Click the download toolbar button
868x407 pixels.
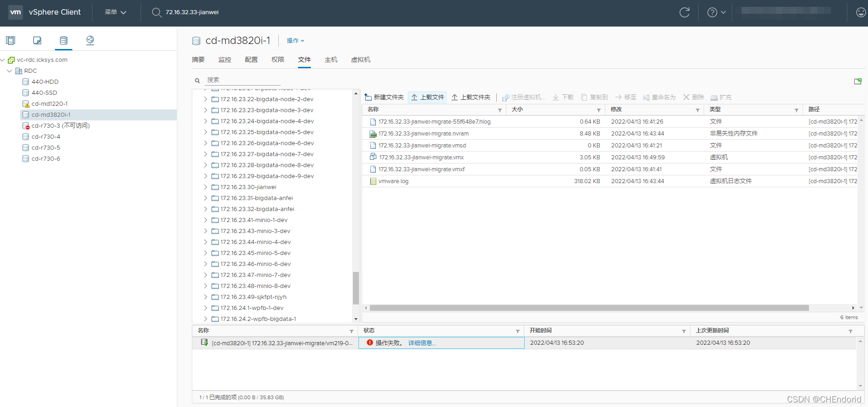563,97
